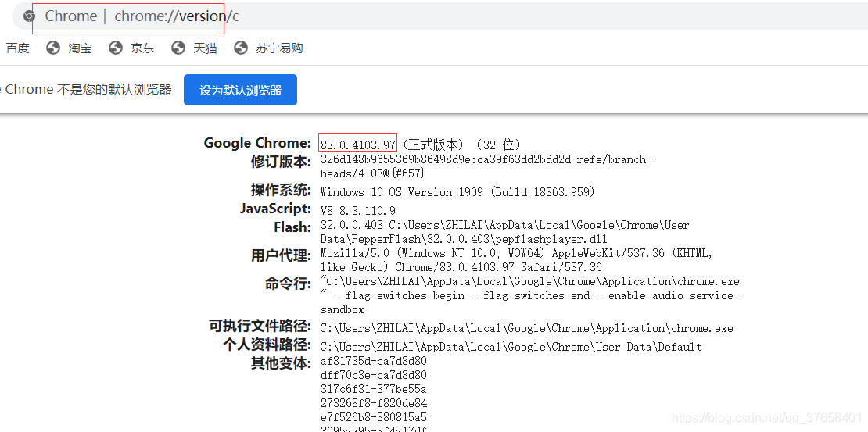Open the 天猫 bookmark
Image resolution: width=868 pixels, height=432 pixels.
pyautogui.click(x=206, y=48)
